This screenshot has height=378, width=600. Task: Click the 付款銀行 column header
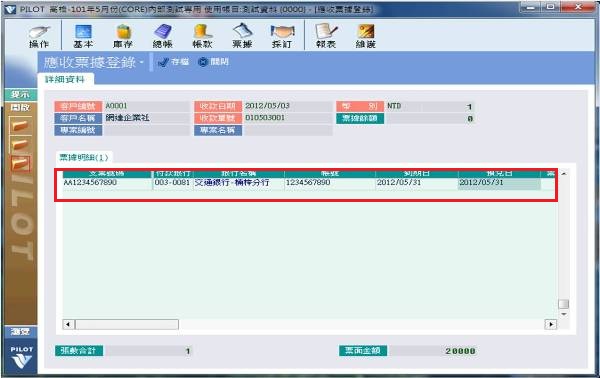point(173,174)
